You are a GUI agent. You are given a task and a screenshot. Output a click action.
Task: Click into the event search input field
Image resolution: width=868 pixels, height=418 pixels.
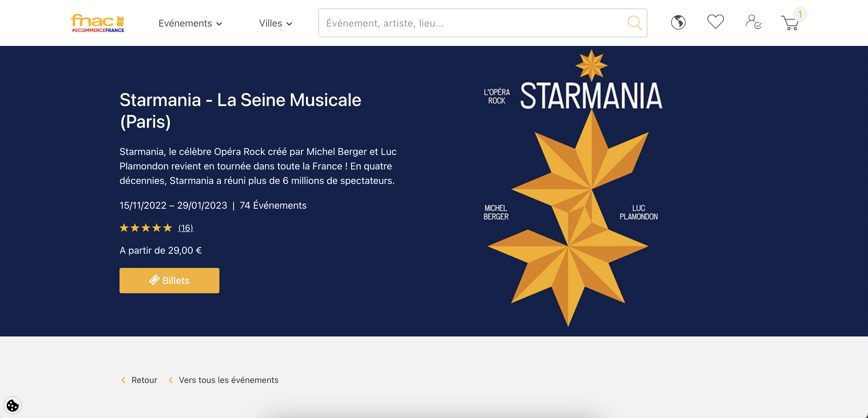pos(472,23)
